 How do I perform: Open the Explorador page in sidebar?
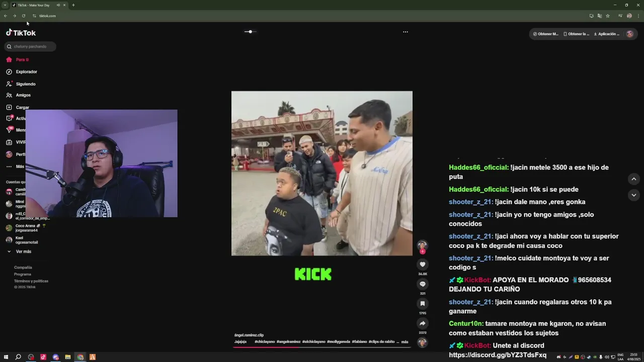21,72
